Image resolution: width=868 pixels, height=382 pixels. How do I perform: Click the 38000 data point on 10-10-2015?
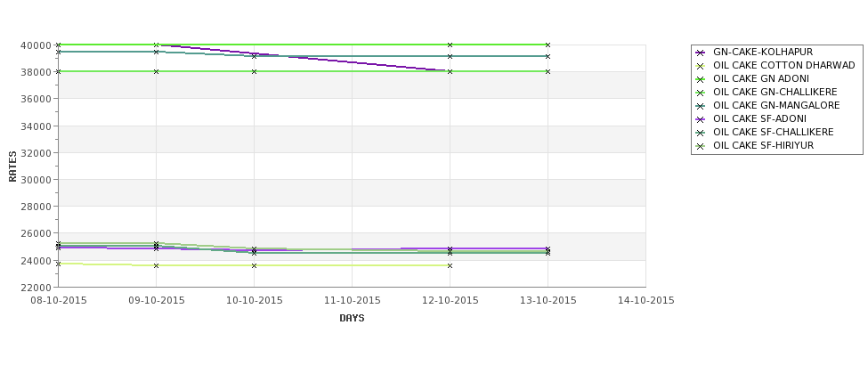(x=254, y=71)
